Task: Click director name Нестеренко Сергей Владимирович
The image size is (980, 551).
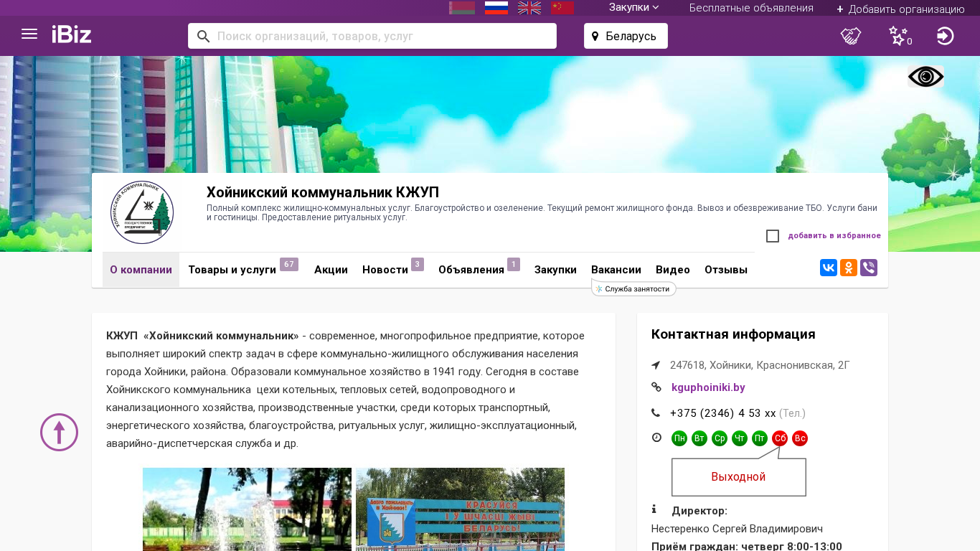Action: [x=737, y=529]
